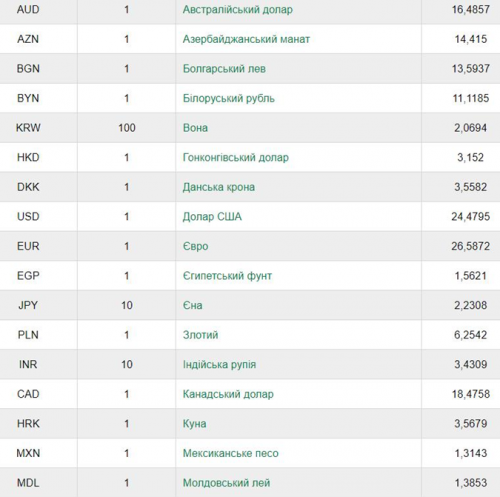The height and width of the screenshot is (497, 500).
Task: Select the Молдовський лей link
Action: (x=226, y=483)
